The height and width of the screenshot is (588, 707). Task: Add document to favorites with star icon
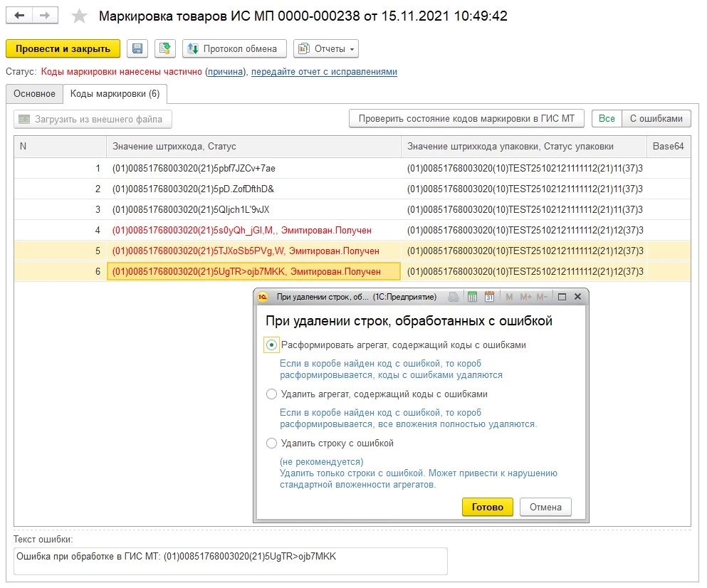pos(80,16)
